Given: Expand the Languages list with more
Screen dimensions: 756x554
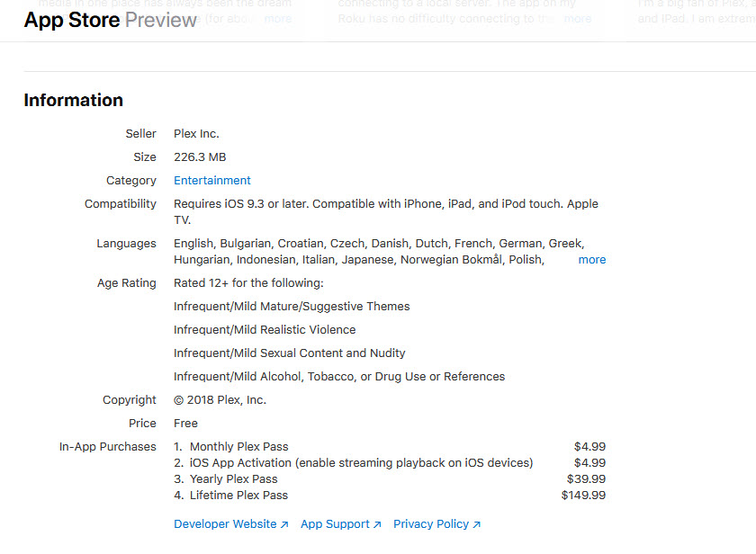Looking at the screenshot, I should click(591, 260).
